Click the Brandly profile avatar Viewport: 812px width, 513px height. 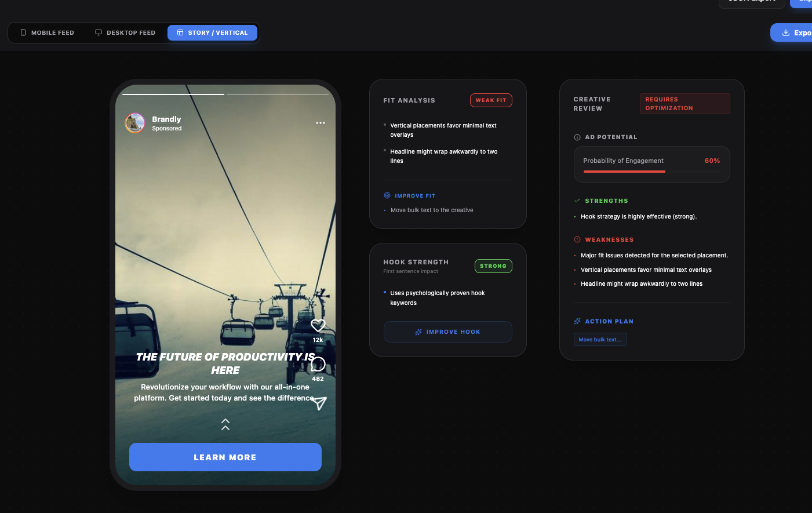pyautogui.click(x=135, y=123)
